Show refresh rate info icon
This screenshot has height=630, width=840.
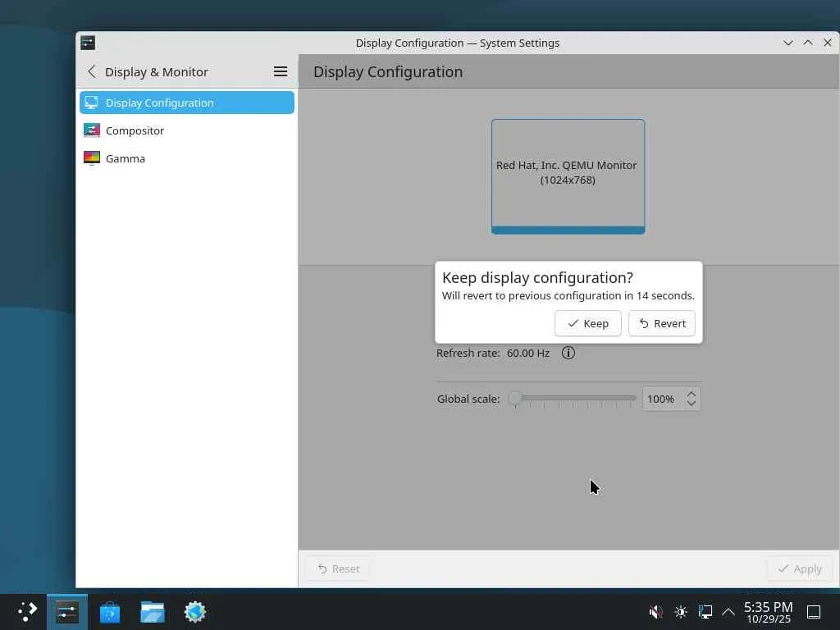coord(568,353)
